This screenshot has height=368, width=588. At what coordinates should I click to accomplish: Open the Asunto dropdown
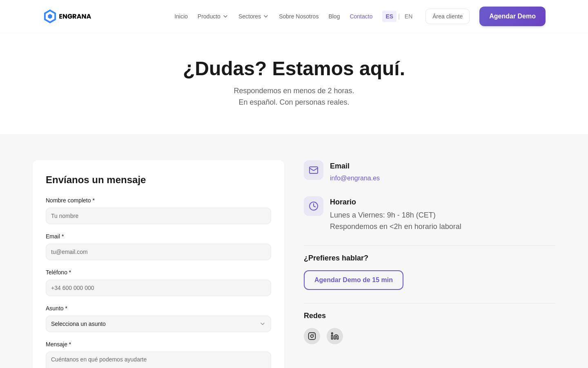pos(158,324)
